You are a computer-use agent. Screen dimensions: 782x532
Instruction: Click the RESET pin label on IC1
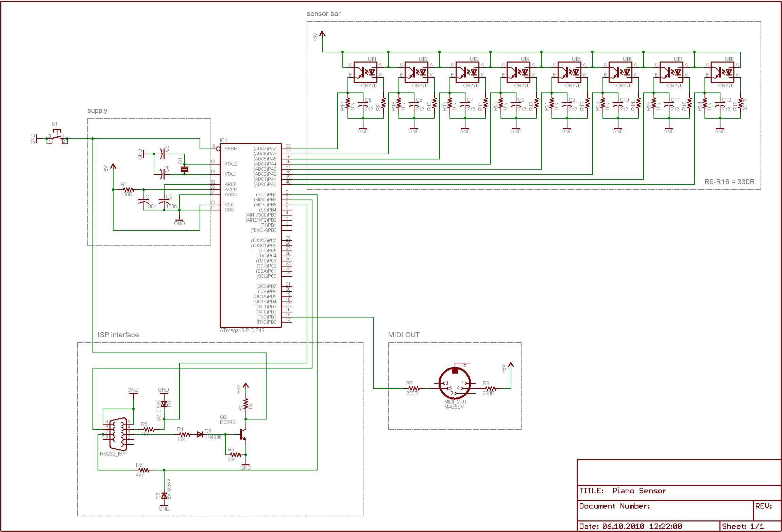232,149
